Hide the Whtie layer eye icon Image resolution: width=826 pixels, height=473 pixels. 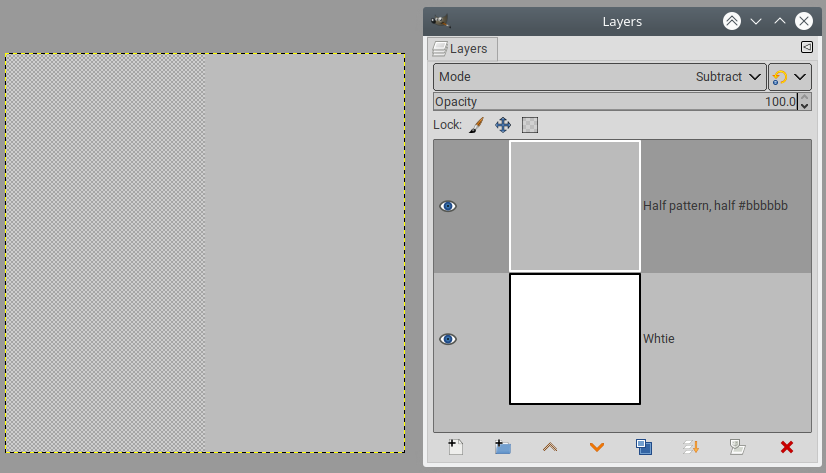pyautogui.click(x=448, y=339)
